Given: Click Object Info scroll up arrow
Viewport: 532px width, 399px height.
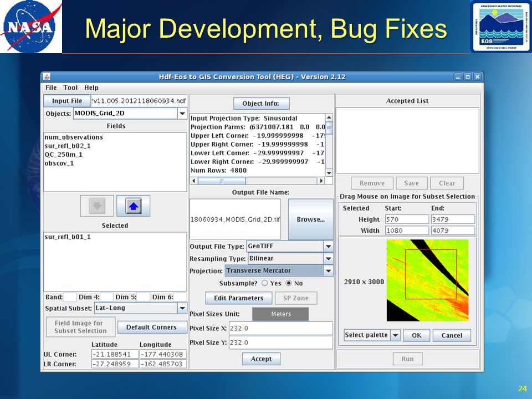Looking at the screenshot, I should pos(329,117).
